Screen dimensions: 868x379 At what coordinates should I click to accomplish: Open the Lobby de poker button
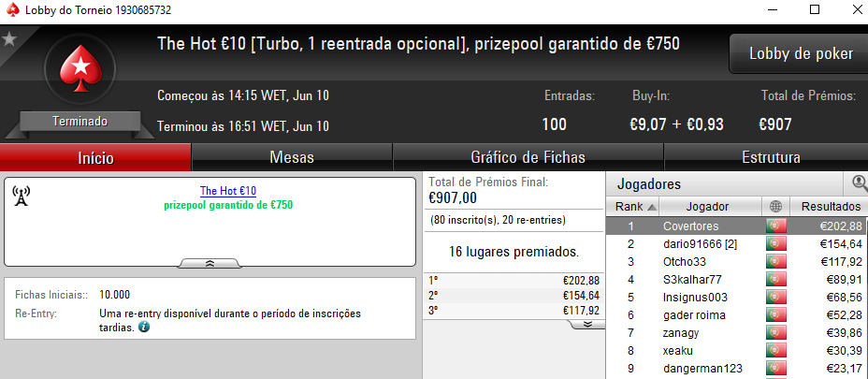tap(801, 53)
